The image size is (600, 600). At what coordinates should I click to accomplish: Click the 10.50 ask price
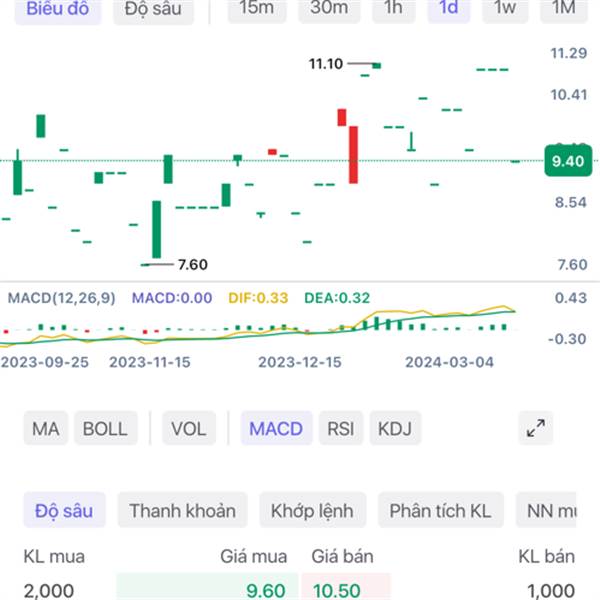click(x=337, y=591)
